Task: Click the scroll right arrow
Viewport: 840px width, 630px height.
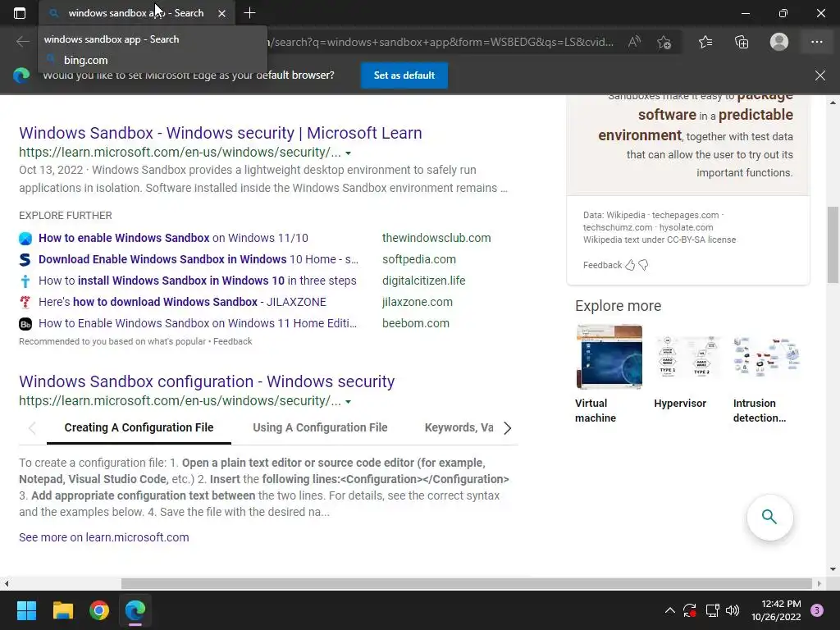Action: pyautogui.click(x=819, y=583)
